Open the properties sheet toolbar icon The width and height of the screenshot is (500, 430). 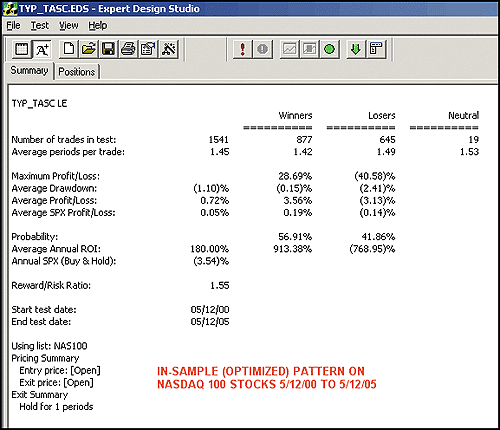(x=148, y=49)
